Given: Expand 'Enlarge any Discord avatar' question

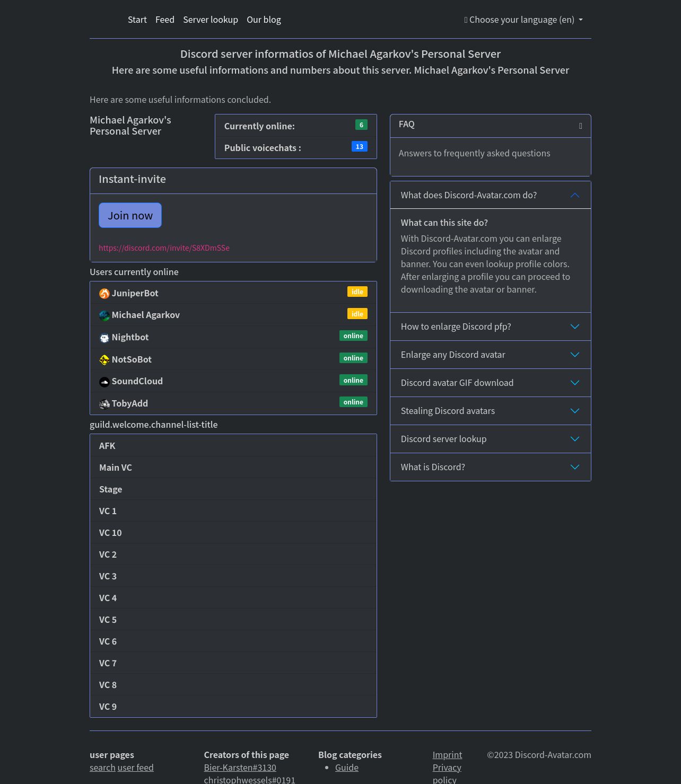Looking at the screenshot, I should (x=491, y=355).
